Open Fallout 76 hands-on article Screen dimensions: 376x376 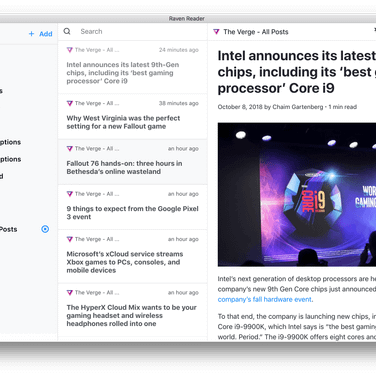click(132, 162)
